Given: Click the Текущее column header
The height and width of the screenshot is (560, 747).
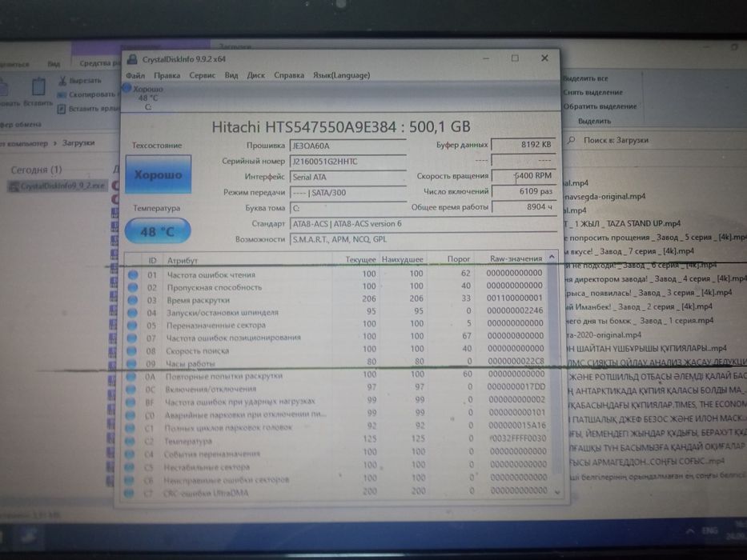Looking at the screenshot, I should (360, 259).
